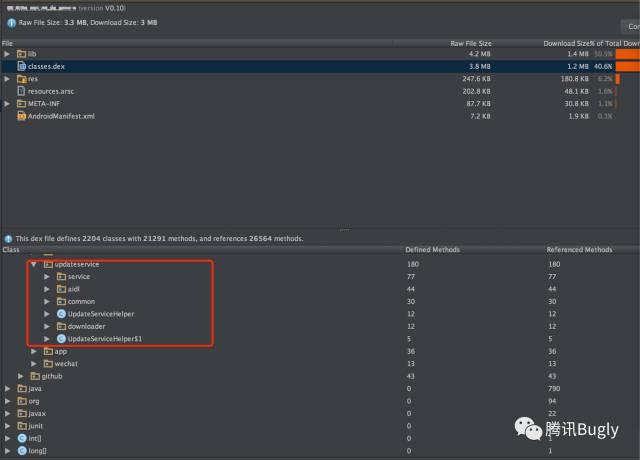The image size is (640, 460).
Task: Expand the app package
Action: [x=34, y=351]
